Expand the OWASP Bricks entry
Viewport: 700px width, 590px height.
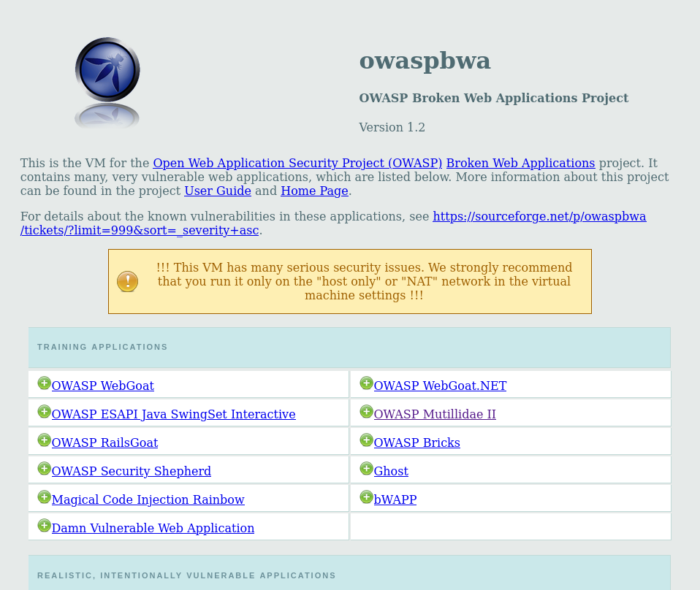[366, 439]
